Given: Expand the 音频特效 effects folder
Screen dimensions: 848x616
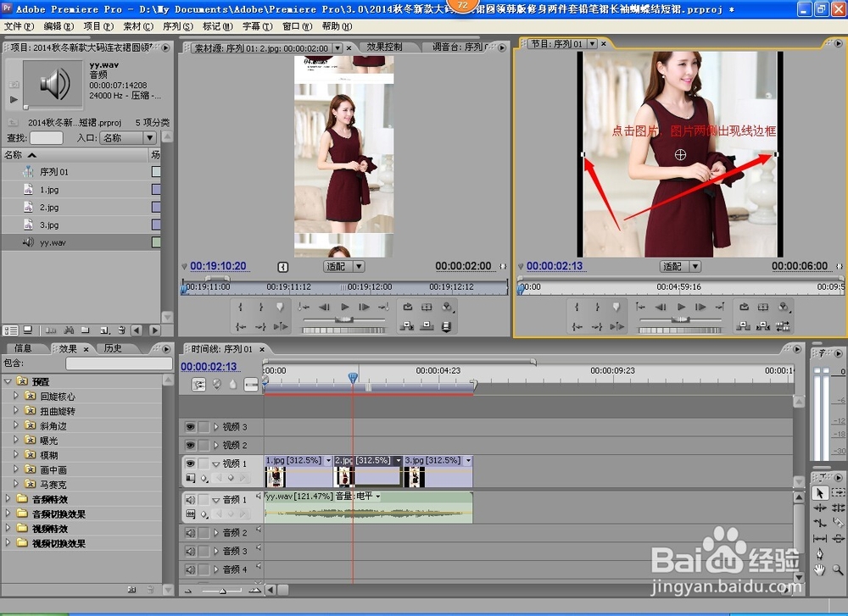Looking at the screenshot, I should (8, 498).
